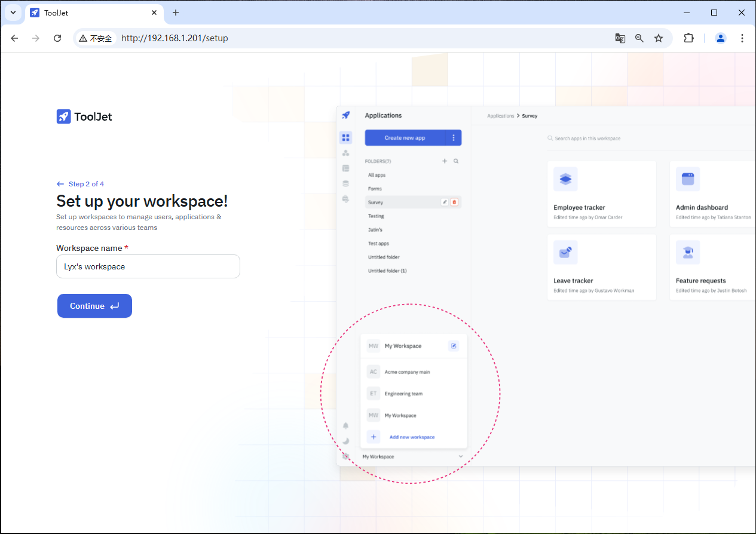Viewport: 756px width, 534px height.
Task: Go back using the Step 2 of 4 arrow
Action: [x=60, y=184]
